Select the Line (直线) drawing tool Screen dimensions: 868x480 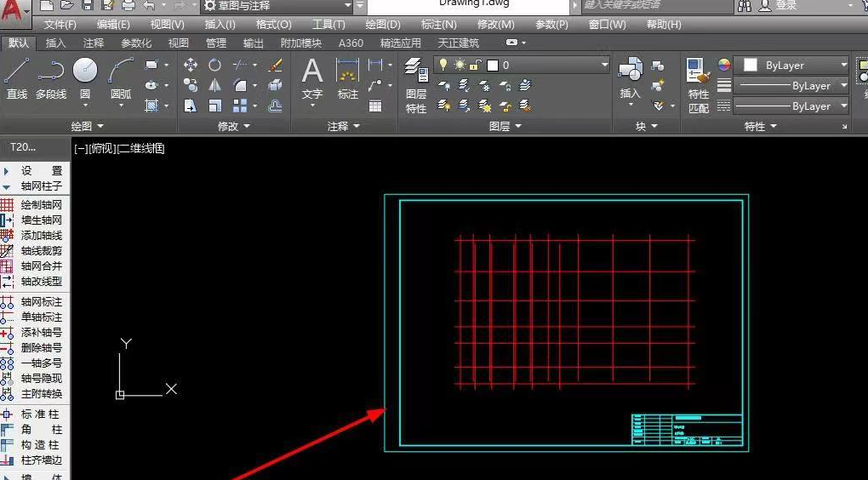(x=17, y=77)
